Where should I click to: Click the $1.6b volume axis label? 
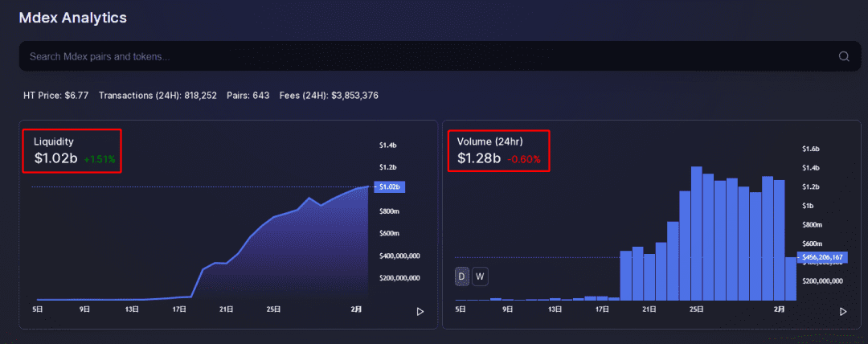coord(811,149)
